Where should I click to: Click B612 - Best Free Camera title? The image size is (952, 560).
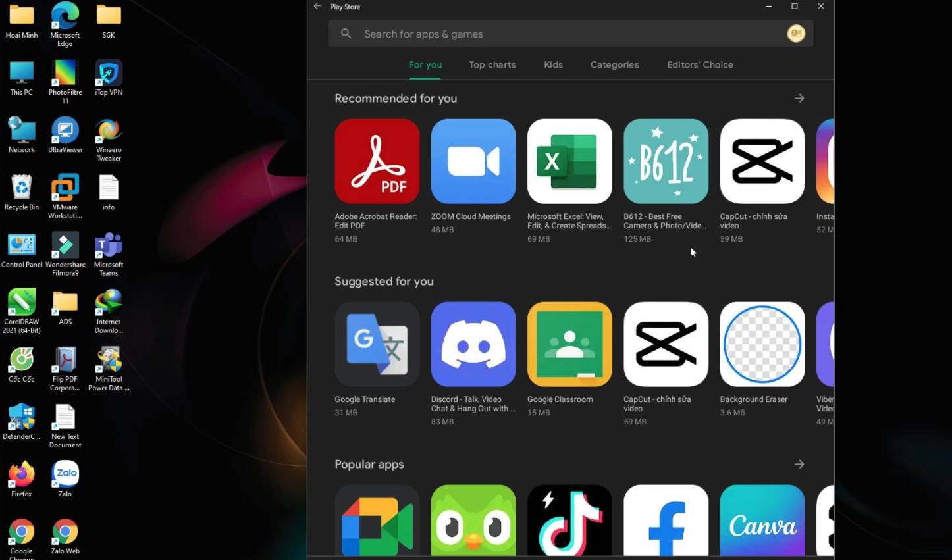[x=665, y=221]
